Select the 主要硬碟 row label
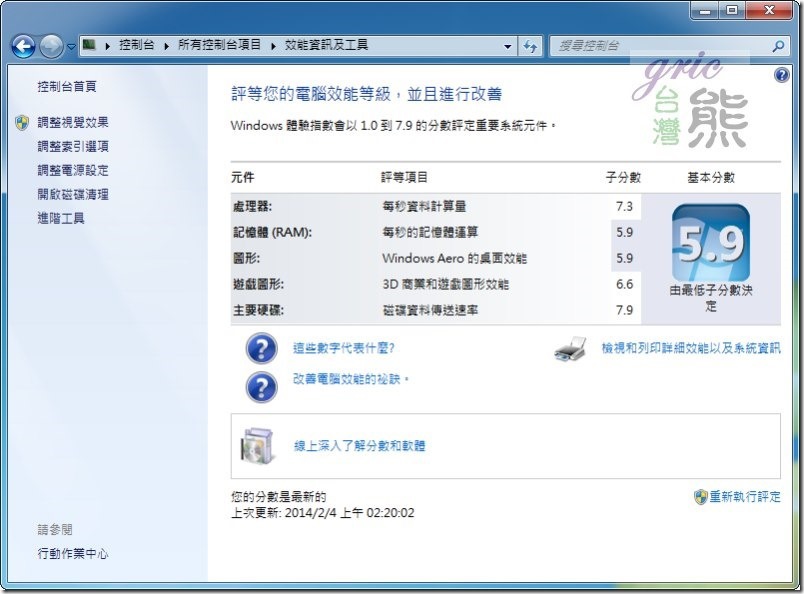Viewport: 804px width, 594px height. (258, 310)
